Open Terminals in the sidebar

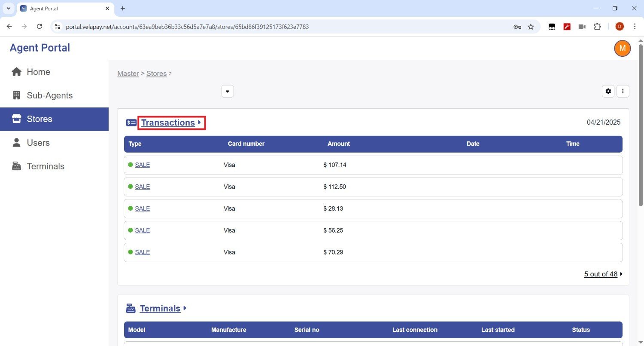pos(45,166)
